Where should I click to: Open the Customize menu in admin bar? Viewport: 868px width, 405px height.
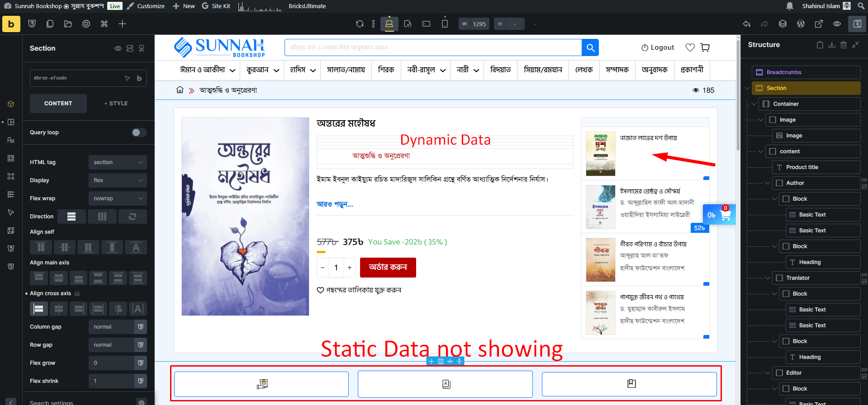[146, 6]
